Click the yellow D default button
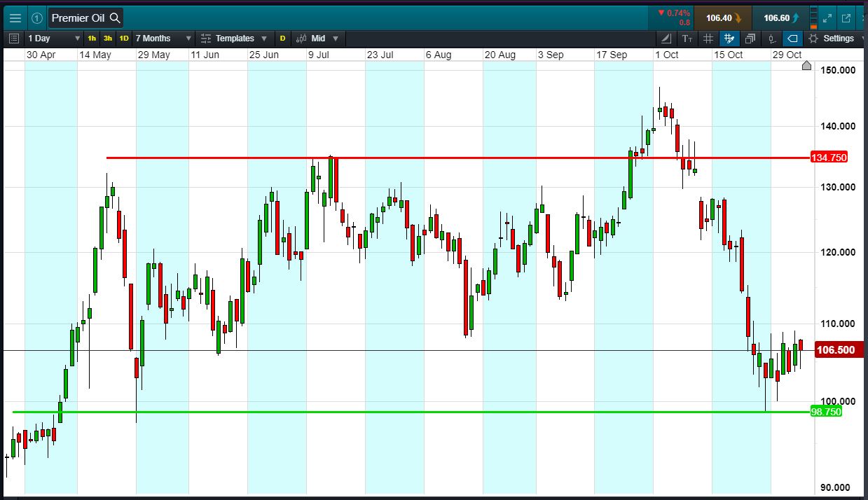The width and height of the screenshot is (868, 500). pos(283,39)
